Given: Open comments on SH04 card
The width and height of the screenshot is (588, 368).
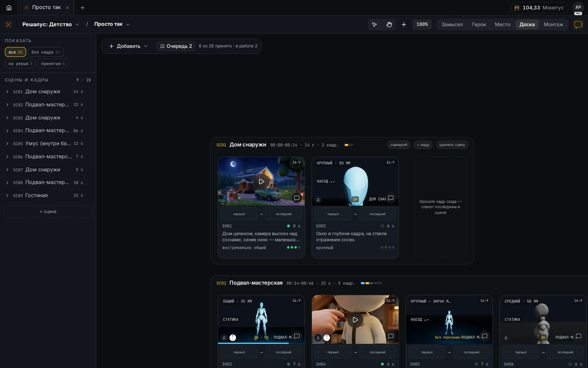Looking at the screenshot, I should pos(391,336).
